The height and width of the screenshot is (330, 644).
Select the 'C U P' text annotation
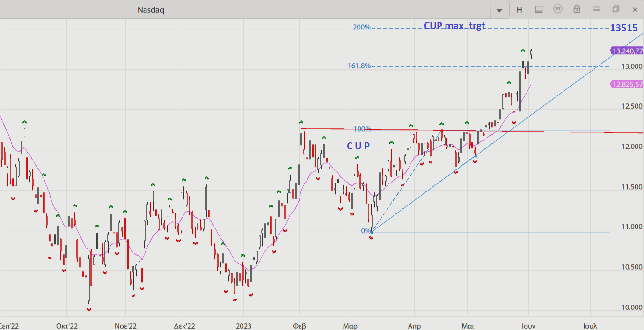(358, 146)
